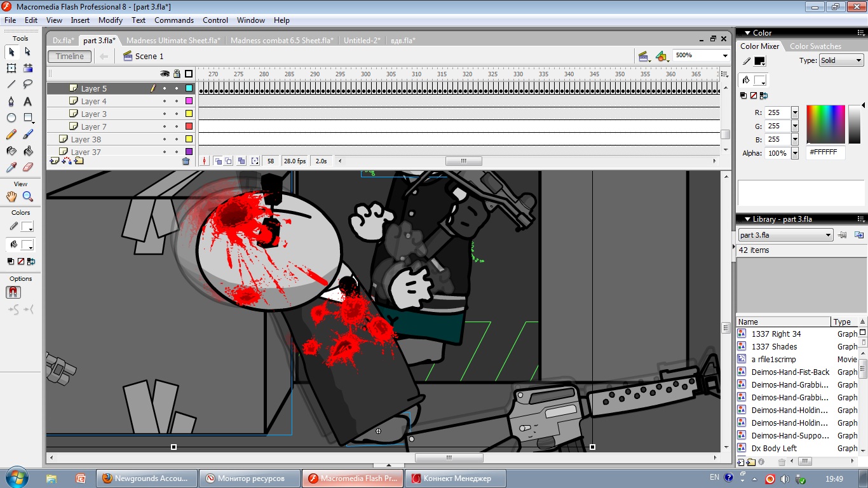The width and height of the screenshot is (868, 488).
Task: Pick the Eraser tool
Action: [27, 167]
